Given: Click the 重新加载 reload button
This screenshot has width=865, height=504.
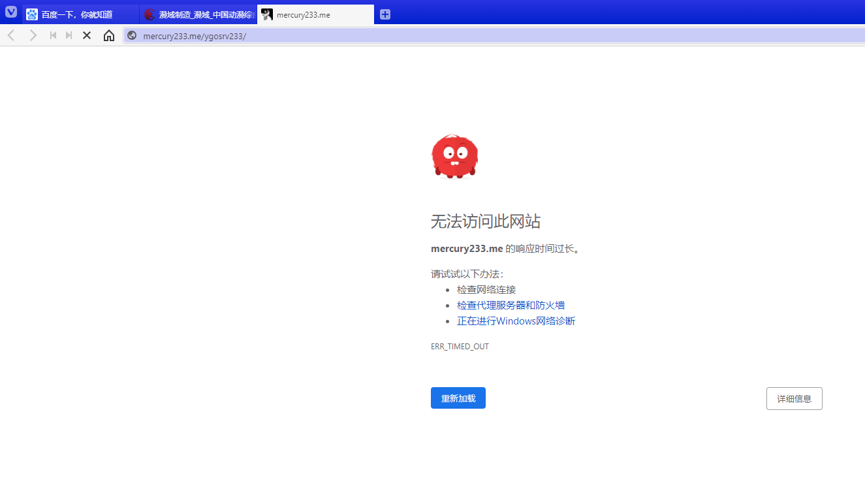Looking at the screenshot, I should click(458, 398).
